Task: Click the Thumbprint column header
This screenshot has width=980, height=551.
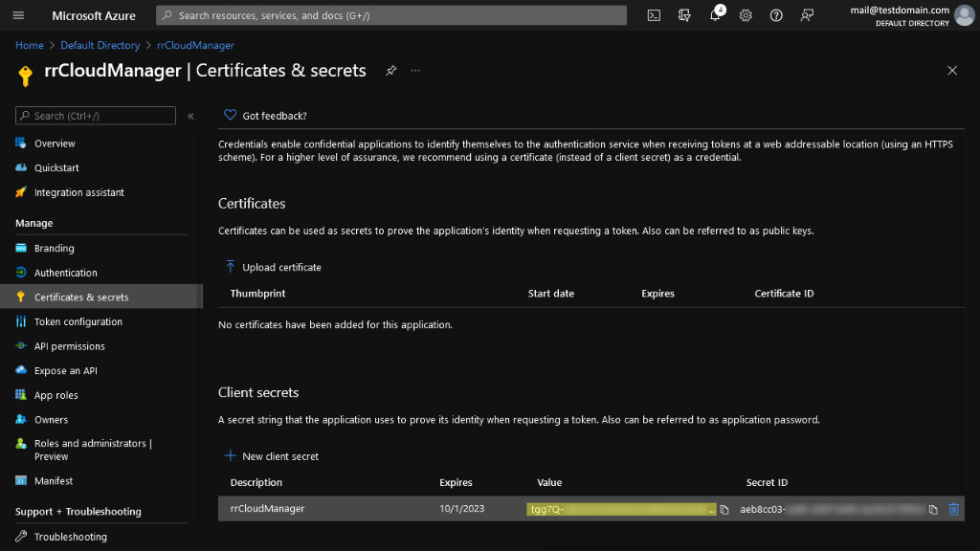Action: (257, 293)
